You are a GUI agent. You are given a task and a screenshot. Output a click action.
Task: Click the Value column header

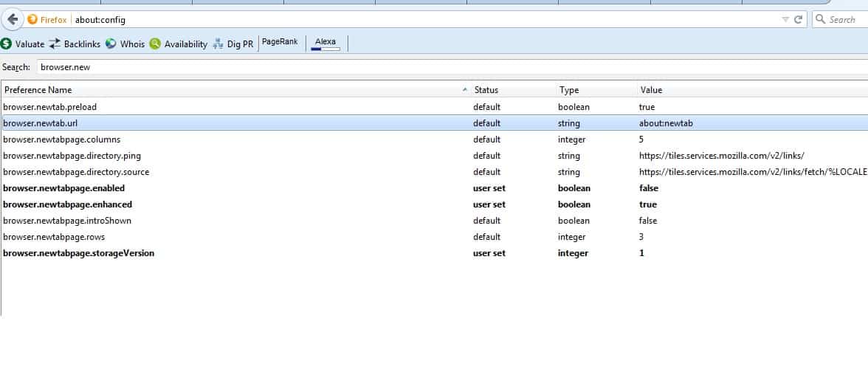[x=652, y=90]
